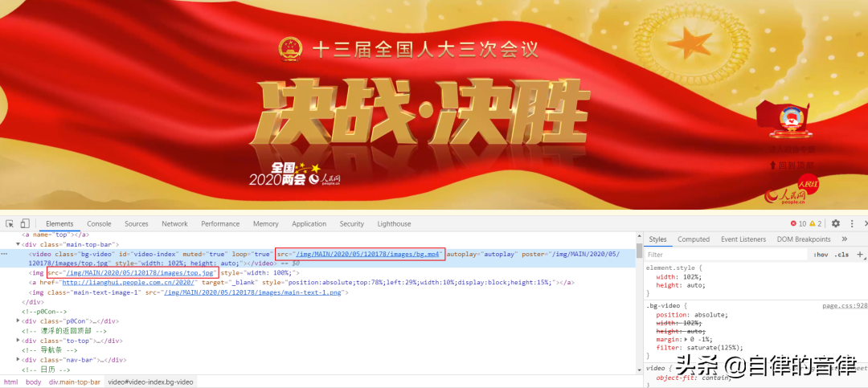Click the 全国2020两会 logo in the banner
868x388 pixels.
[285, 174]
